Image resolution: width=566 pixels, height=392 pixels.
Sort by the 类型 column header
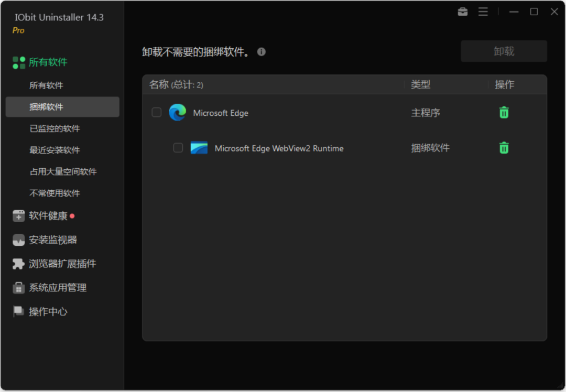pyautogui.click(x=420, y=85)
